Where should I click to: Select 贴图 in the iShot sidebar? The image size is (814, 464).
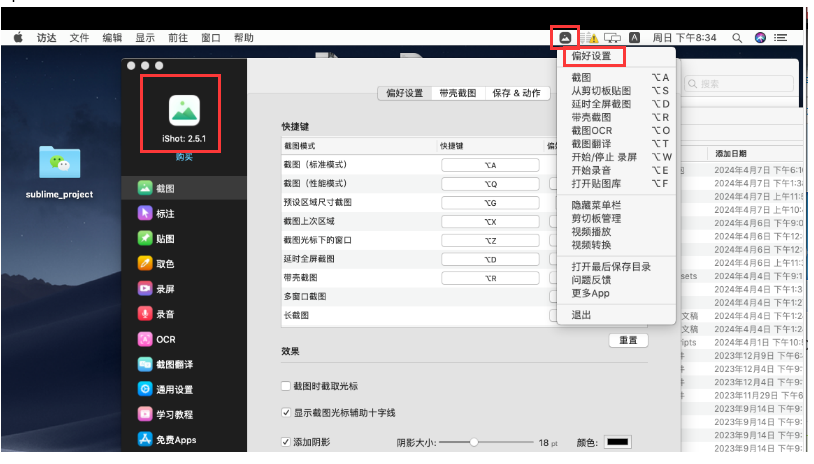point(184,238)
